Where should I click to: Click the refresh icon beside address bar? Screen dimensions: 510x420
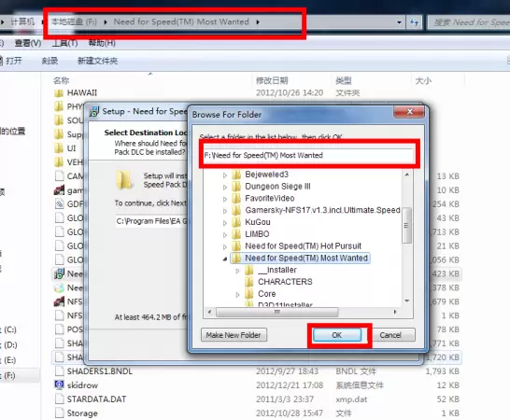tap(414, 22)
